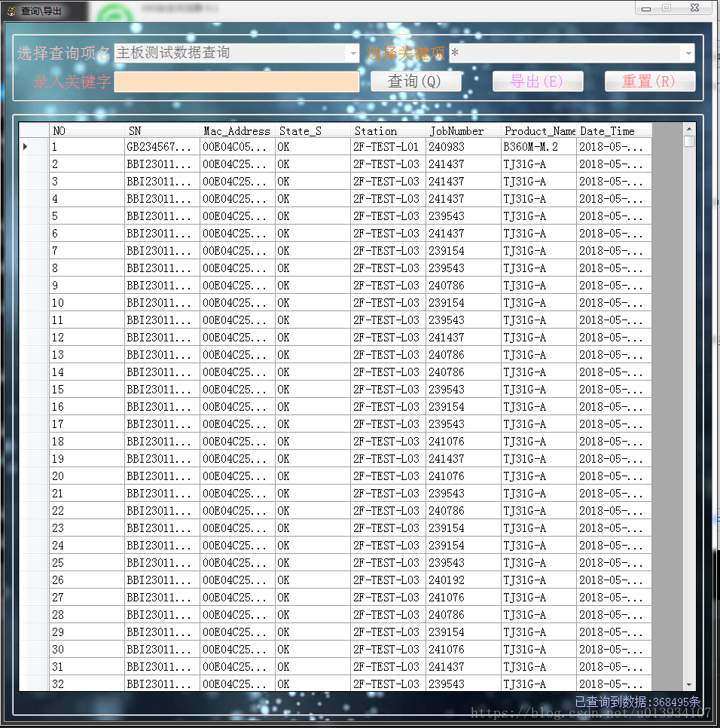Click the scrollbar down arrow
The height and width of the screenshot is (728, 720).
point(689,684)
